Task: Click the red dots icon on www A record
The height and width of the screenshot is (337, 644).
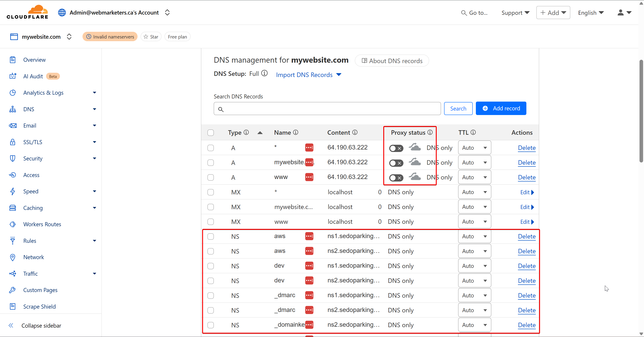Action: (x=309, y=177)
